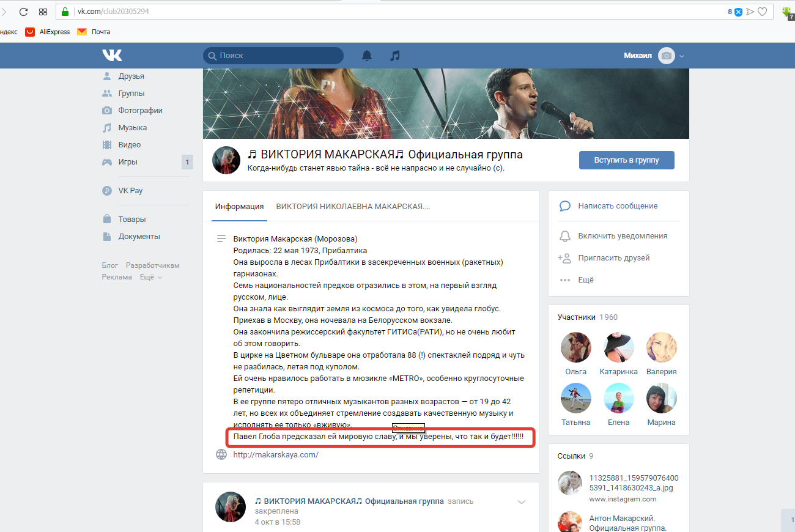Open the www.instagram.com link entry

(x=623, y=499)
